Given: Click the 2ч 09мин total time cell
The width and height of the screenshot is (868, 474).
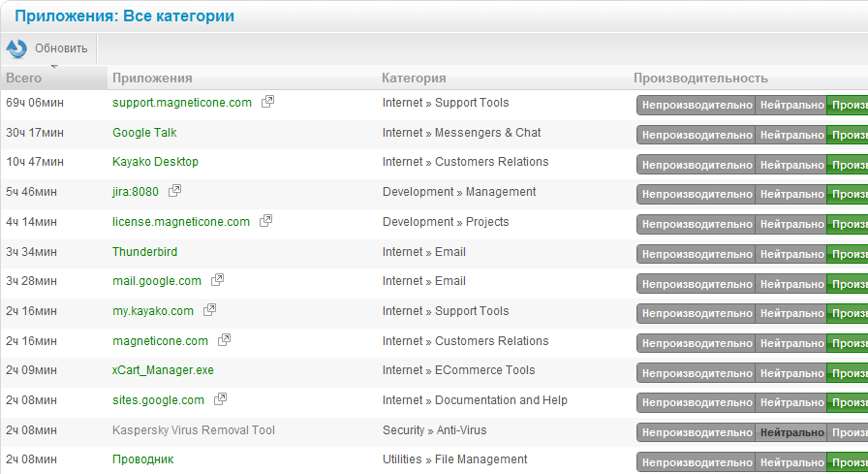Looking at the screenshot, I should [x=31, y=370].
